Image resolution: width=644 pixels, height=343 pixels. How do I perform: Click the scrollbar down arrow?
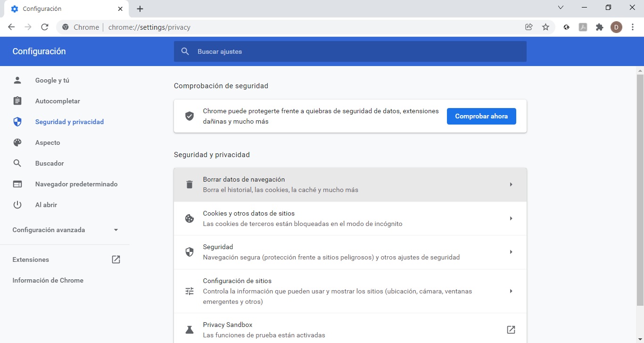pos(640,339)
